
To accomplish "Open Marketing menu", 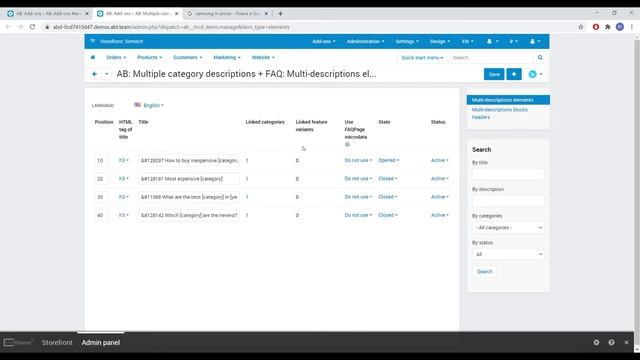I will 227,58.
